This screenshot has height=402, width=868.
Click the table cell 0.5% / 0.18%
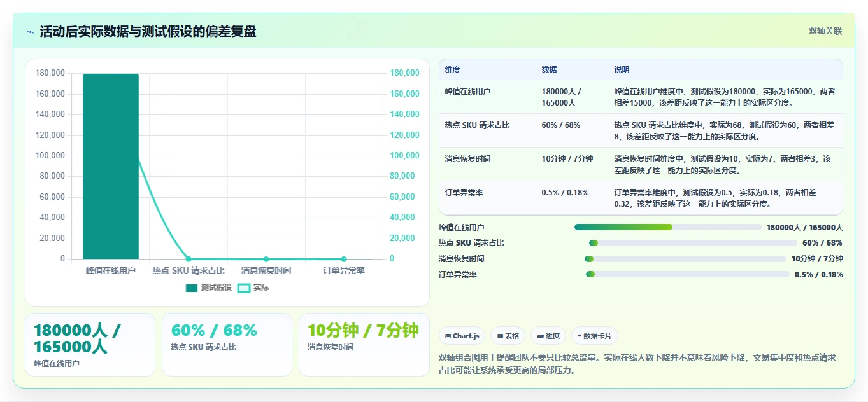(565, 192)
